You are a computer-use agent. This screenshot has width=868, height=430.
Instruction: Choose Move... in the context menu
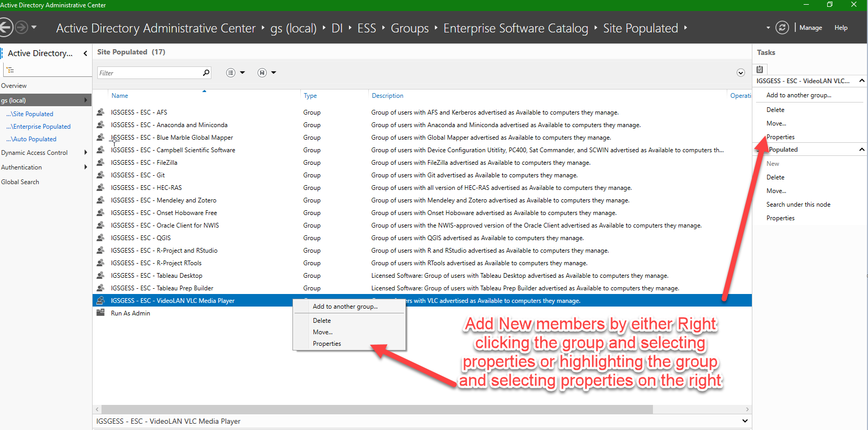point(349,332)
